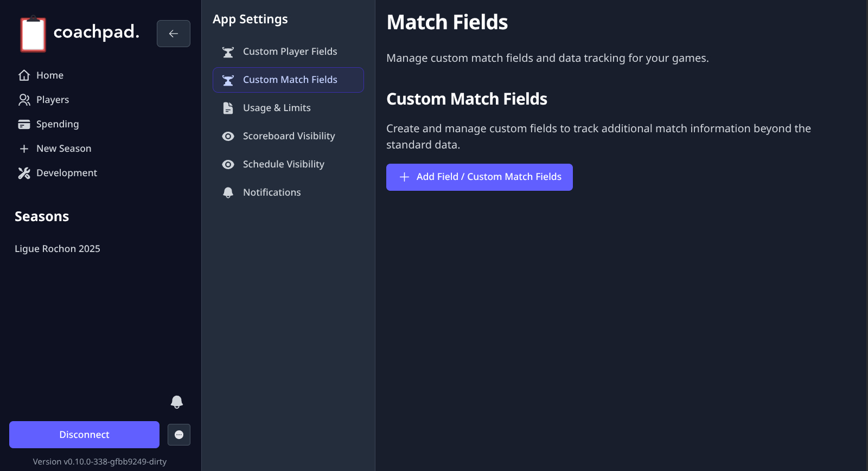
Task: Select the Custom Match Fields settings item
Action: (290, 80)
